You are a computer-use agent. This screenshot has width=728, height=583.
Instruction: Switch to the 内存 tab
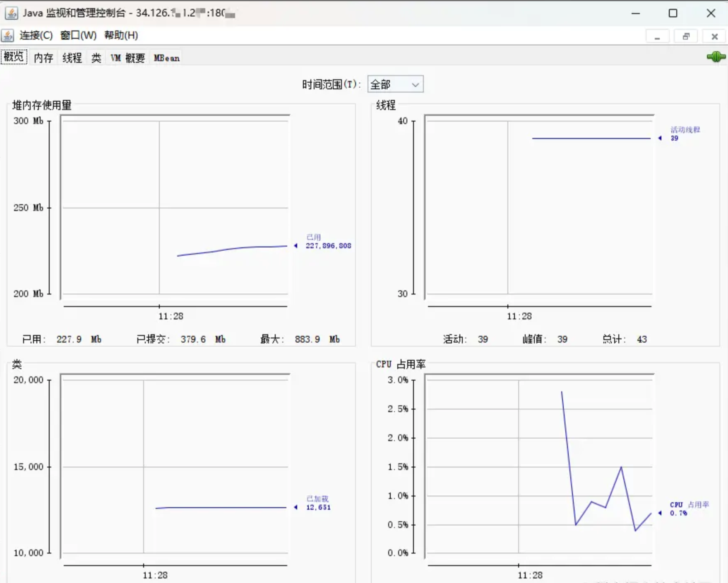click(x=43, y=58)
